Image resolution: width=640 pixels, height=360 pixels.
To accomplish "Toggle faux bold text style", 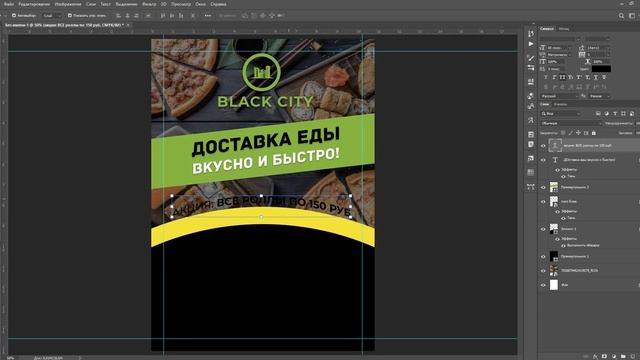I will point(546,78).
